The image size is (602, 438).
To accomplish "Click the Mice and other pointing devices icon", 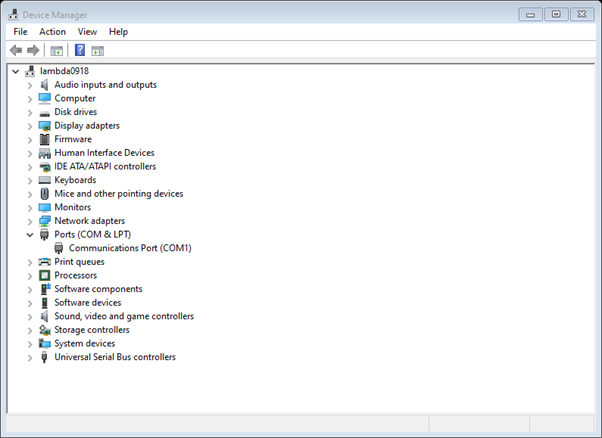I will click(45, 193).
